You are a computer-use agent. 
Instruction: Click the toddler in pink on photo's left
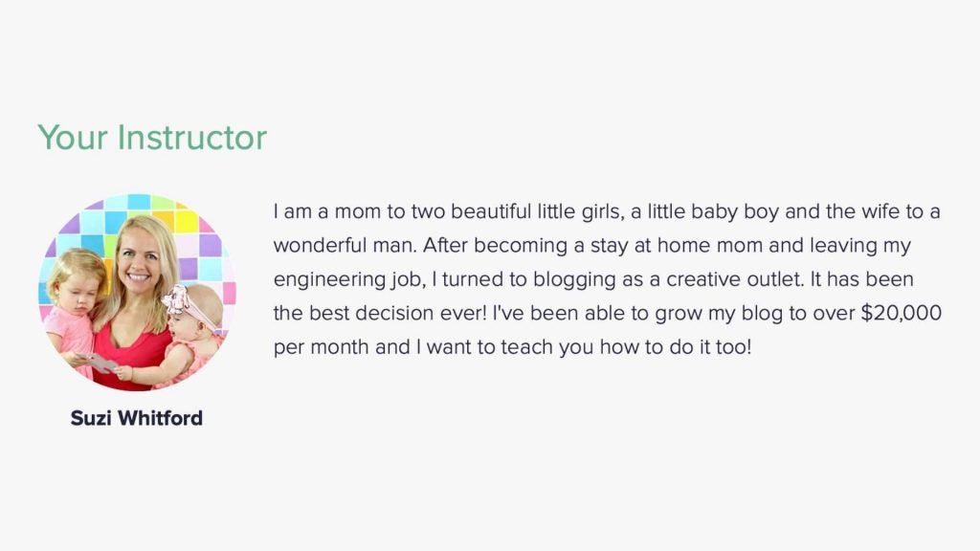pyautogui.click(x=75, y=306)
